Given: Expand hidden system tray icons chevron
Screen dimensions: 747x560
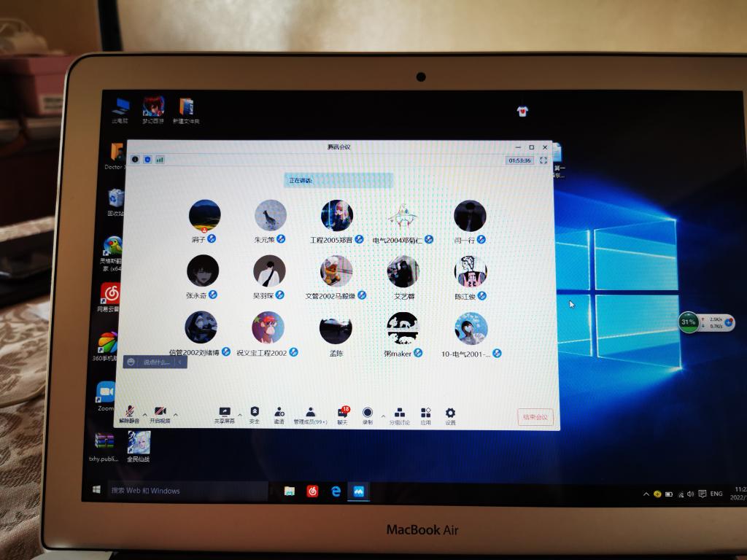Looking at the screenshot, I should (646, 494).
